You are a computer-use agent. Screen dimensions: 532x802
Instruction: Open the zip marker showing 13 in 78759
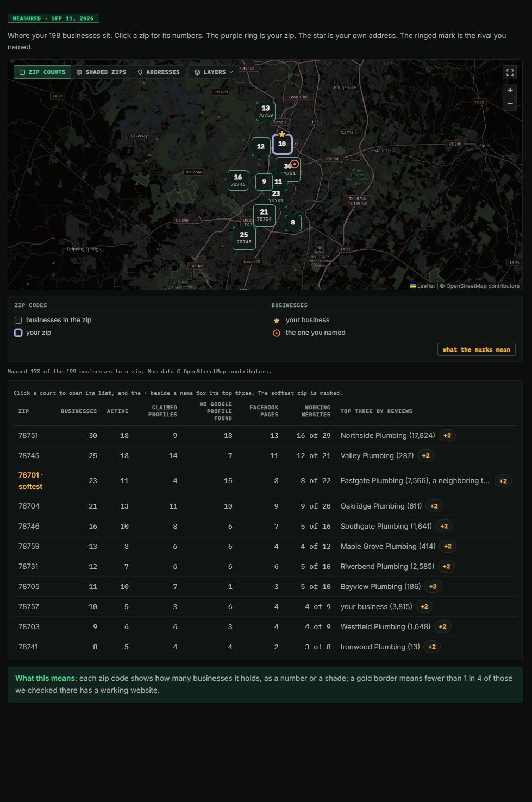tap(266, 111)
